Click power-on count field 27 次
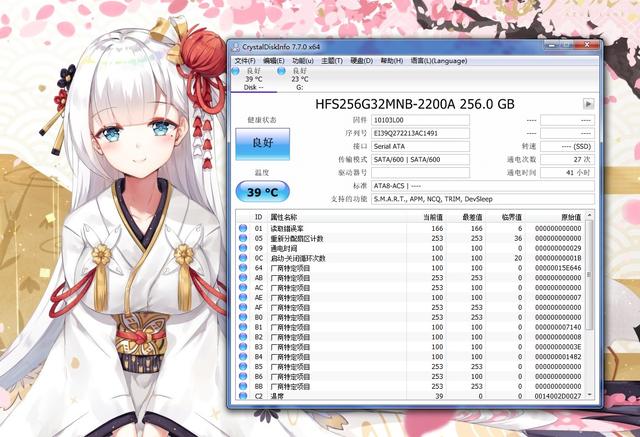This screenshot has width=640, height=437. pos(567,160)
